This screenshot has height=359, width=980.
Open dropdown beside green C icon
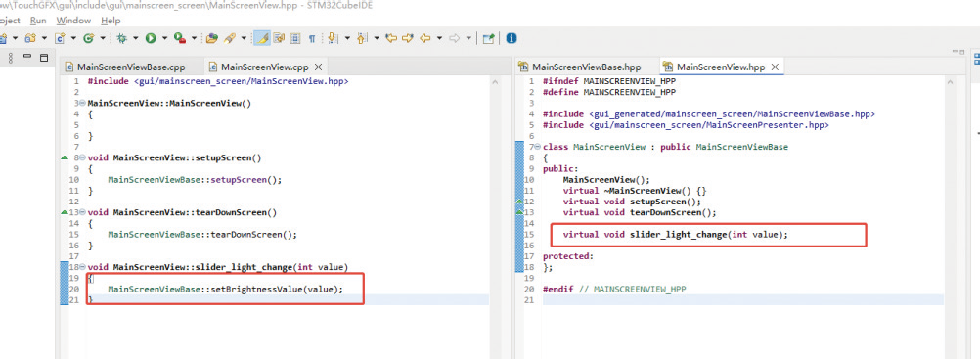(x=103, y=38)
